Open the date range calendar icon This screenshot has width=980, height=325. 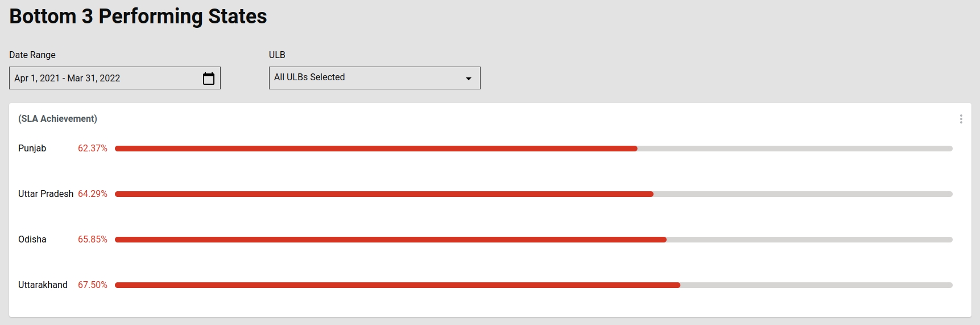209,79
